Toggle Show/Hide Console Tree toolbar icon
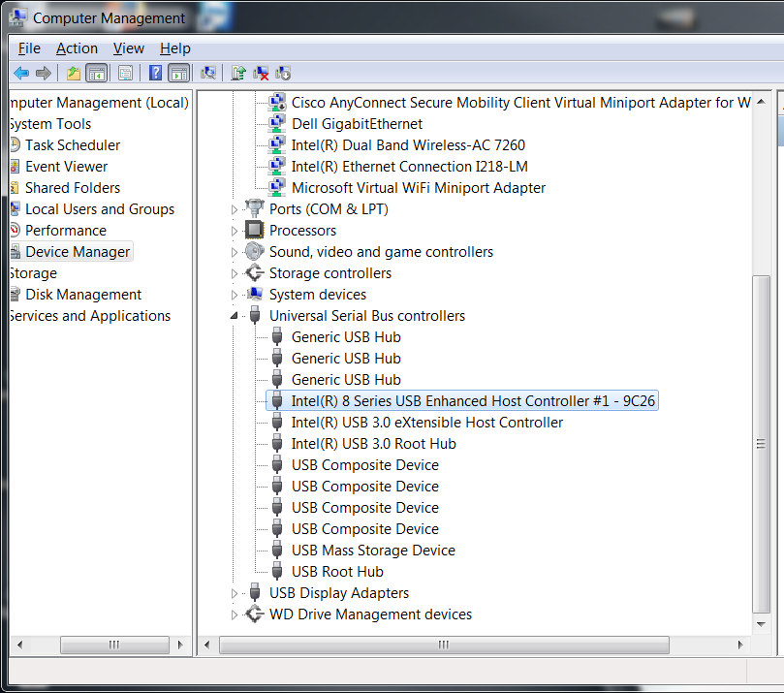Screen dimensions: 784x693 coord(97,74)
